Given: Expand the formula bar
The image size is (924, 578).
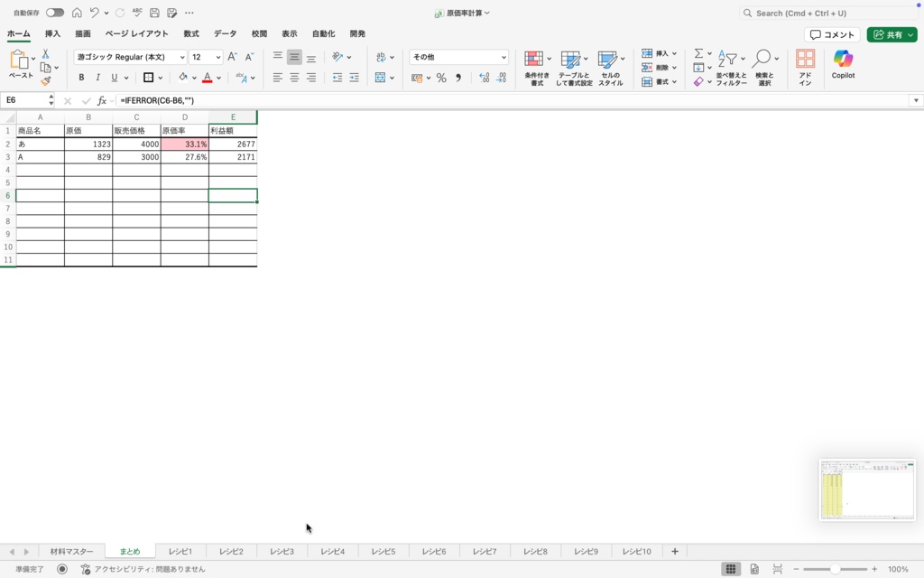Looking at the screenshot, I should point(916,100).
